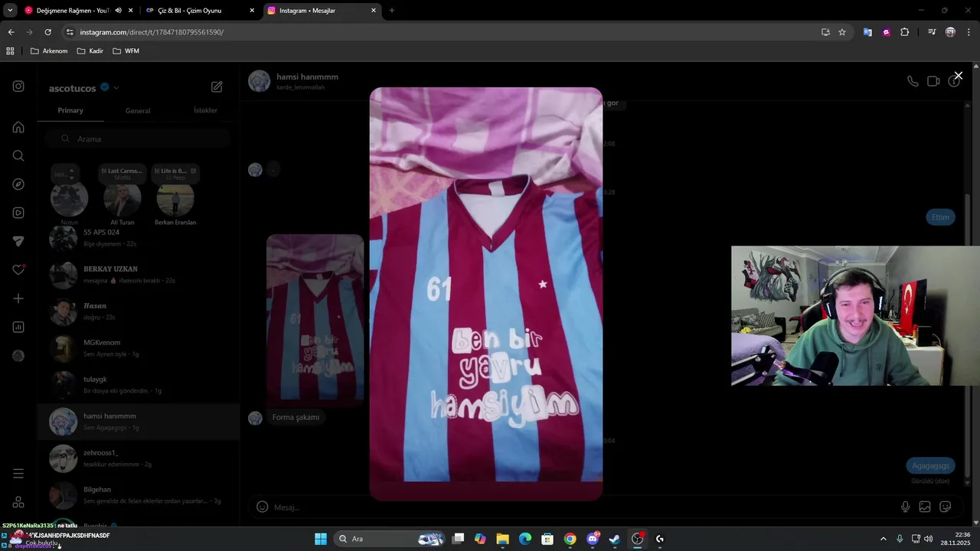Click the Create plus icon in sidebar
Image resolution: width=980 pixels, height=551 pixels.
(18, 298)
